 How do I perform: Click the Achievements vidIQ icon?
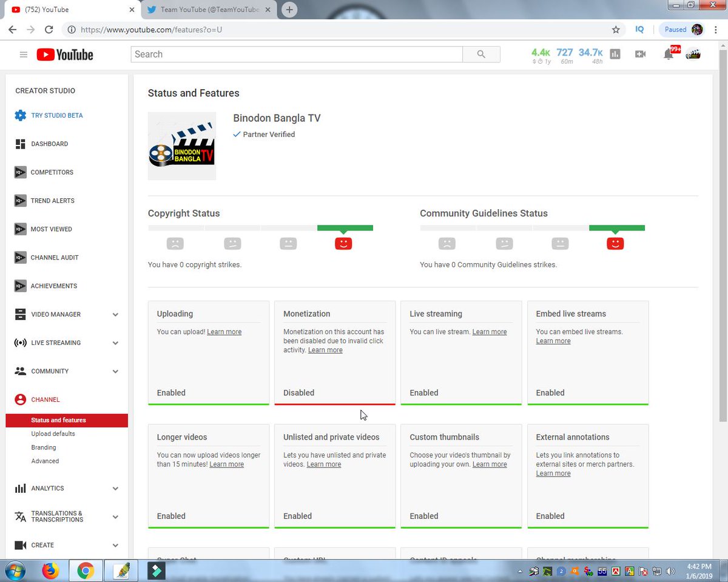coord(20,286)
